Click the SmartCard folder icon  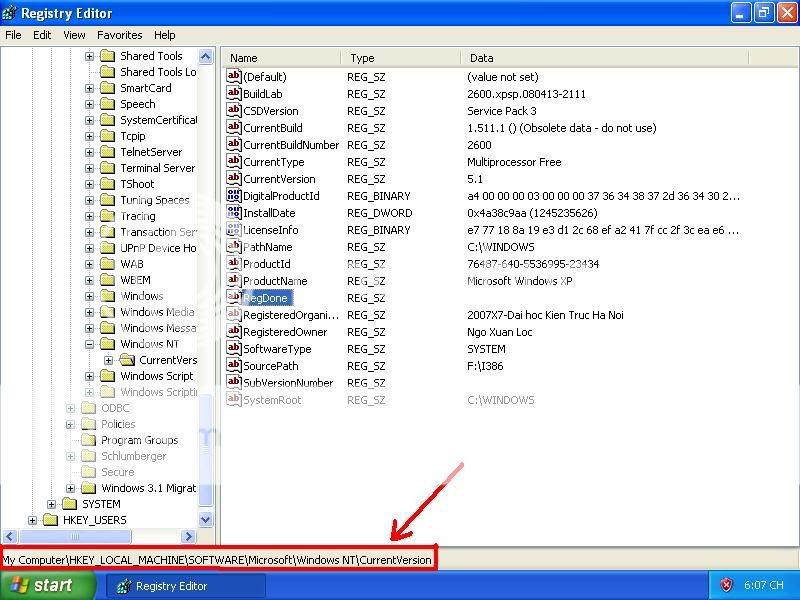(108, 88)
